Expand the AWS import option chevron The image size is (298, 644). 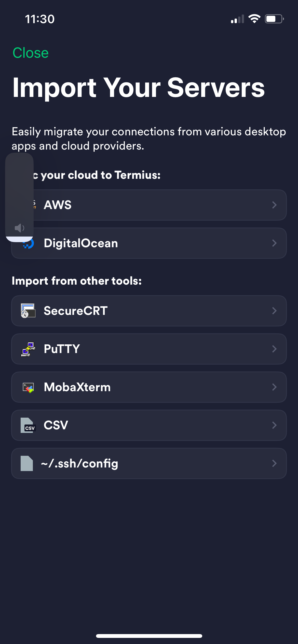tap(275, 205)
